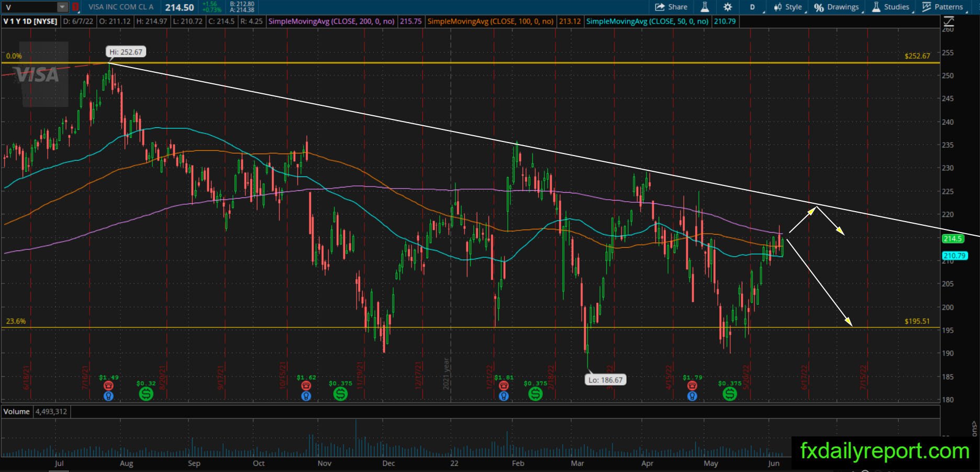Click the blue bulb icon under $1.62 earnings
The image size is (980, 472).
pyautogui.click(x=306, y=396)
